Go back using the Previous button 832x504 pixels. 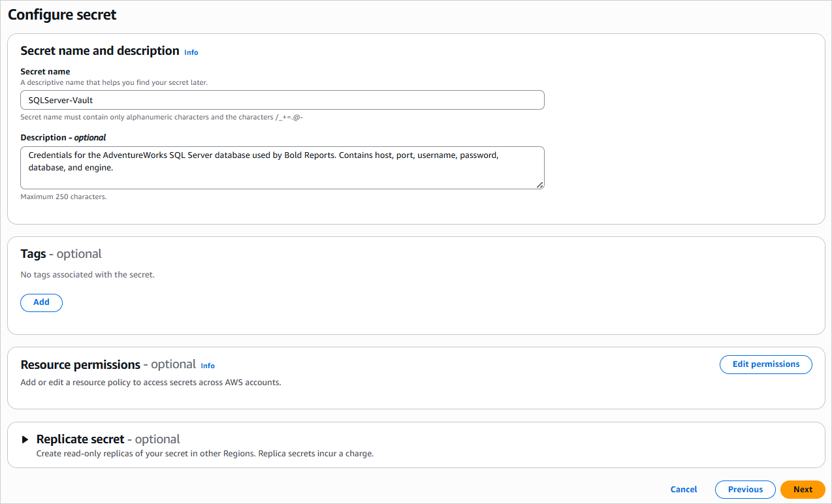(744, 489)
